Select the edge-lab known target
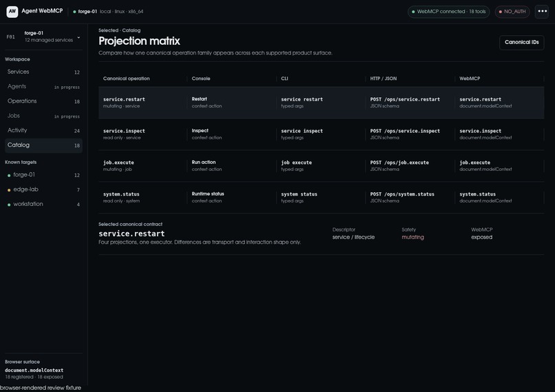 pyautogui.click(x=43, y=189)
